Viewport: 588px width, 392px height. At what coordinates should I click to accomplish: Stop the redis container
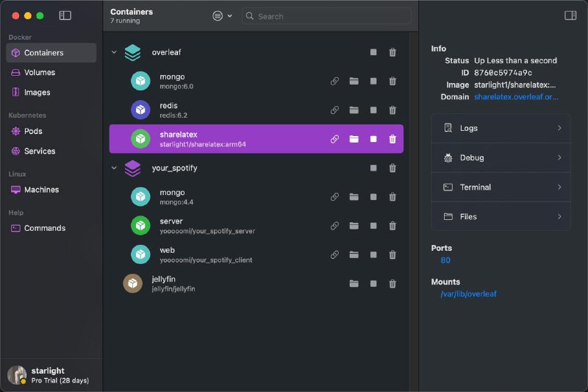[x=373, y=110]
